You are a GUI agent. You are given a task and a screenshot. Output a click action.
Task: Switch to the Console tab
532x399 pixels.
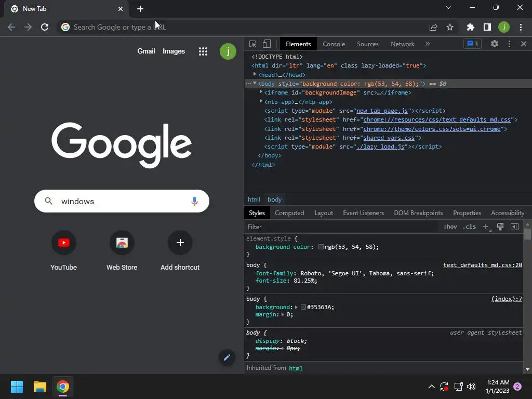[x=334, y=44]
